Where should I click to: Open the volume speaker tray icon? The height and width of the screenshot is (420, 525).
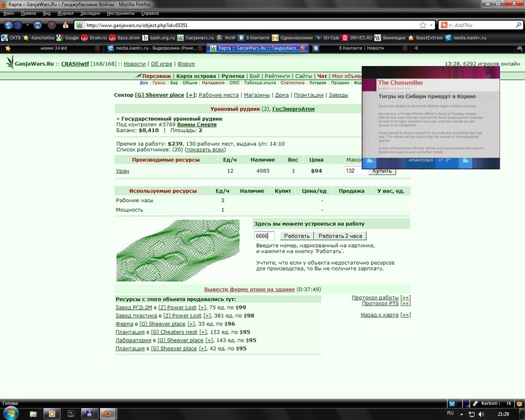(x=481, y=414)
